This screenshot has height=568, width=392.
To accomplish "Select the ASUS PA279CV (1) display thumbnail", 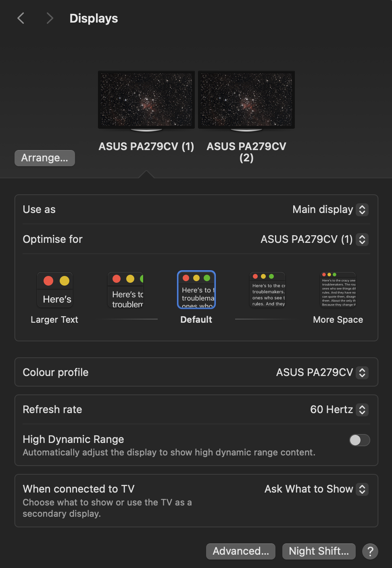I will tap(146, 101).
